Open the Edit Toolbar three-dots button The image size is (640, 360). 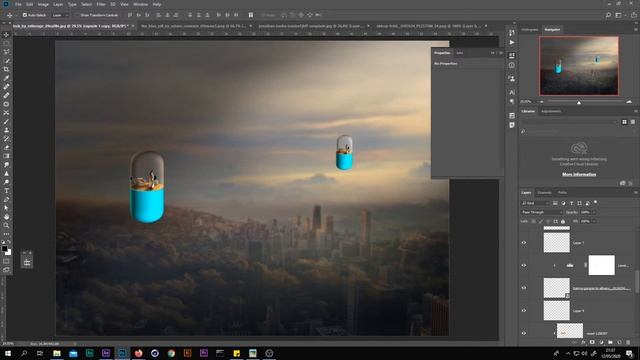[6, 234]
